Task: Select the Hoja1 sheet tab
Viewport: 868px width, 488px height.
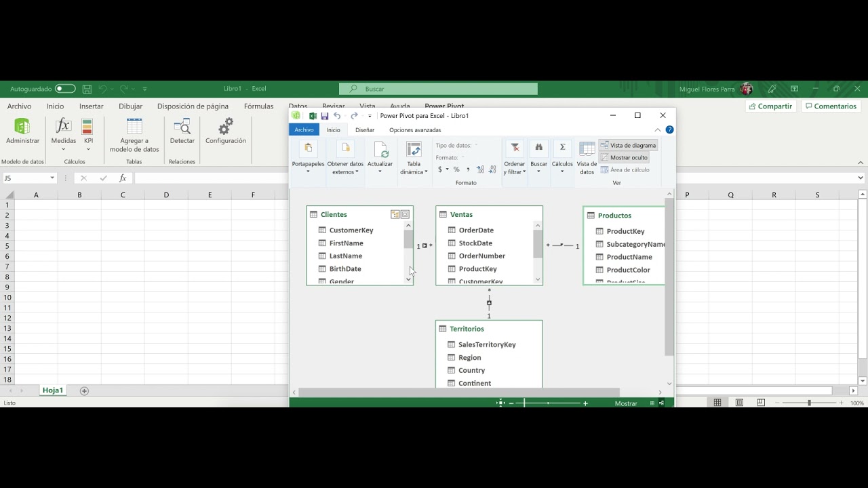Action: coord(52,390)
